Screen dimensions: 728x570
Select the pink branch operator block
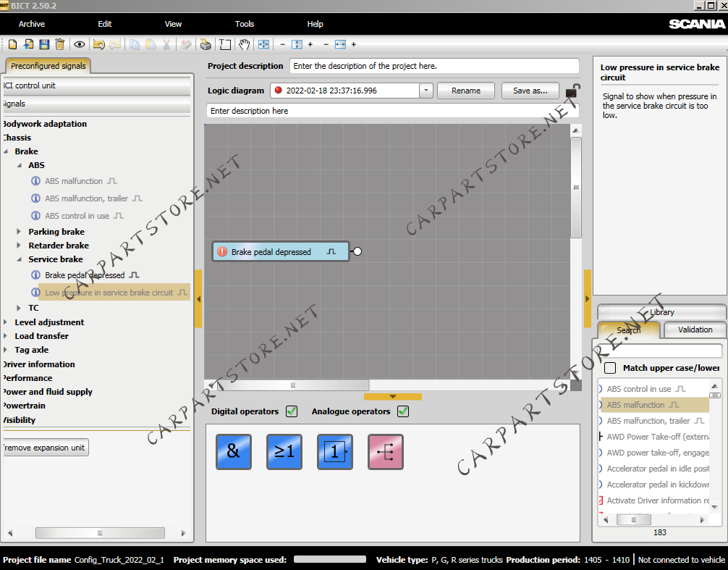pyautogui.click(x=385, y=452)
